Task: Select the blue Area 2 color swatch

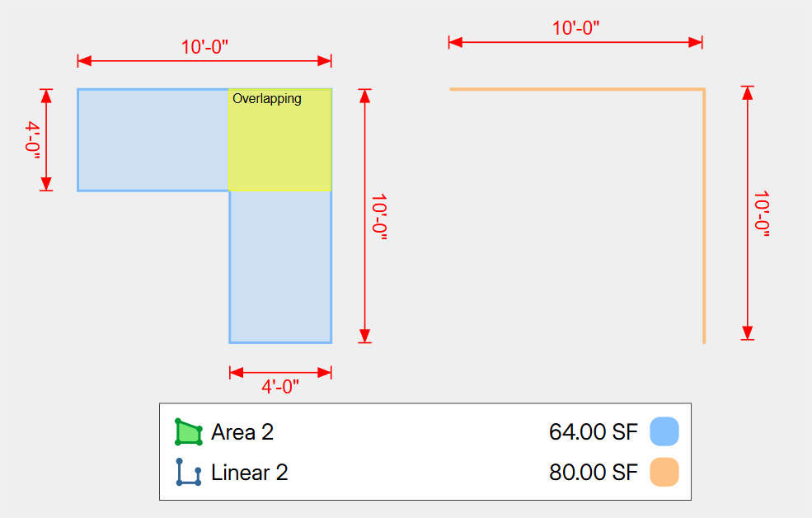Action: click(x=664, y=431)
